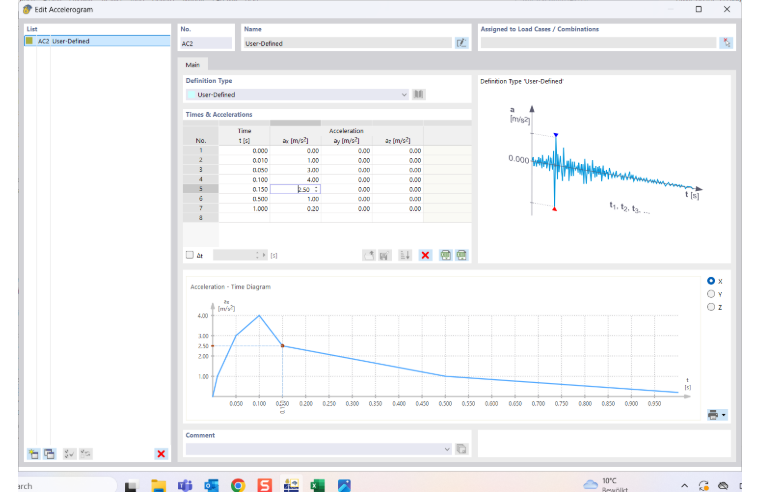The image size is (760, 492).
Task: Clear assigned load cases icon
Action: (x=726, y=43)
